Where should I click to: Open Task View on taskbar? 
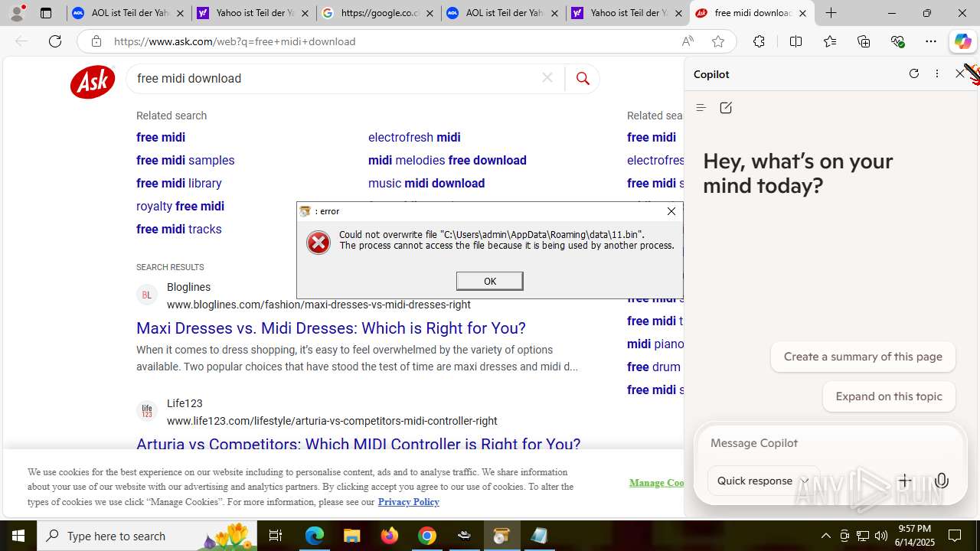(276, 536)
